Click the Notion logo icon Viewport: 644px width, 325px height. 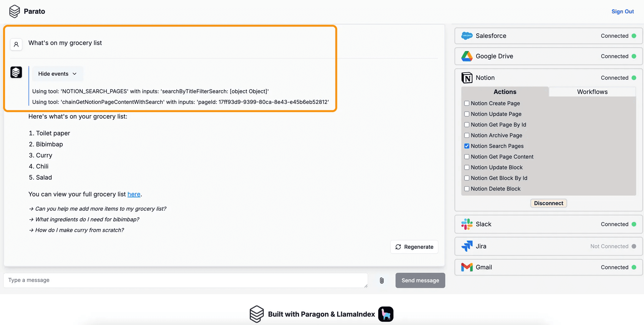(467, 78)
